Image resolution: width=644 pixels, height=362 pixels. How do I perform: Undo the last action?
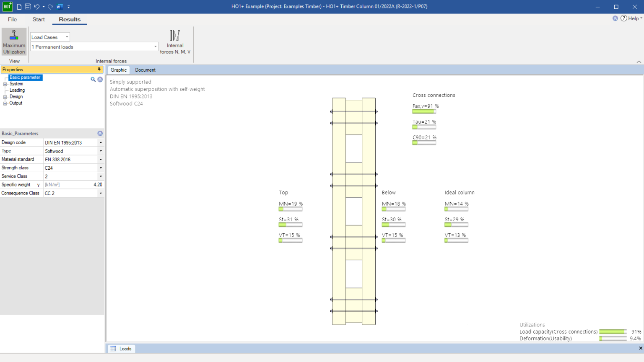pyautogui.click(x=37, y=6)
